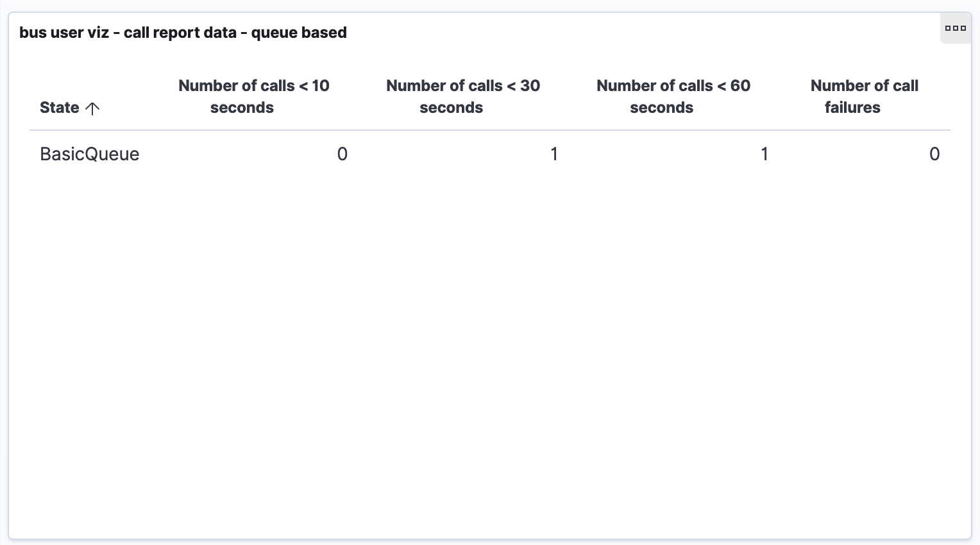The height and width of the screenshot is (545, 980).
Task: Click the word queue based in title
Action: [299, 33]
